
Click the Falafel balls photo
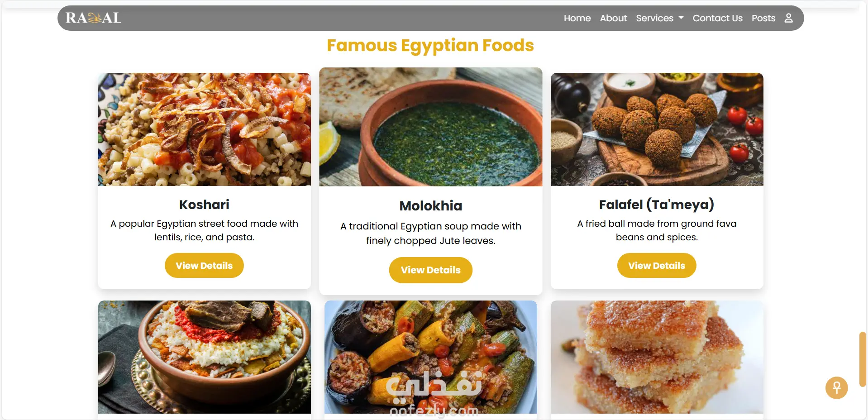656,129
